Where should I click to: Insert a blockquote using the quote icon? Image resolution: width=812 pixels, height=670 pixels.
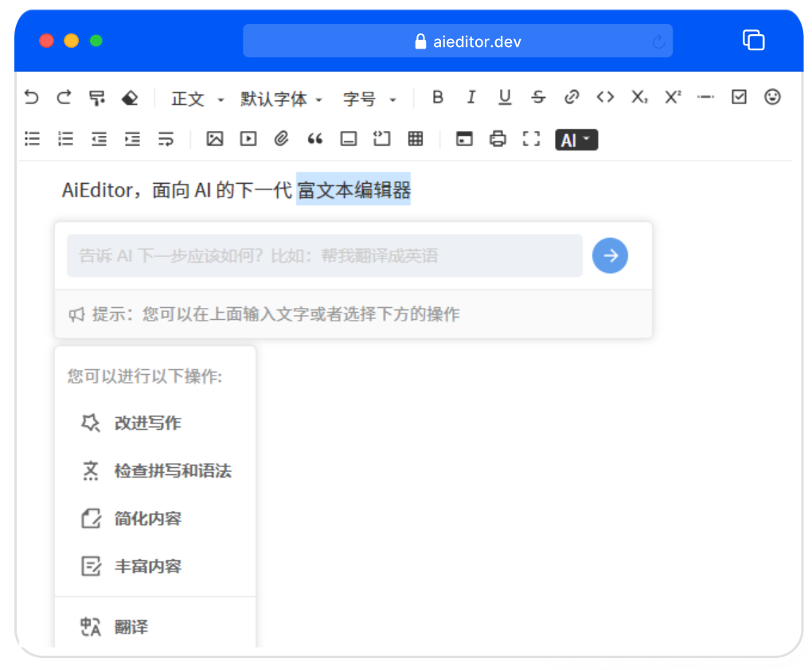(314, 138)
